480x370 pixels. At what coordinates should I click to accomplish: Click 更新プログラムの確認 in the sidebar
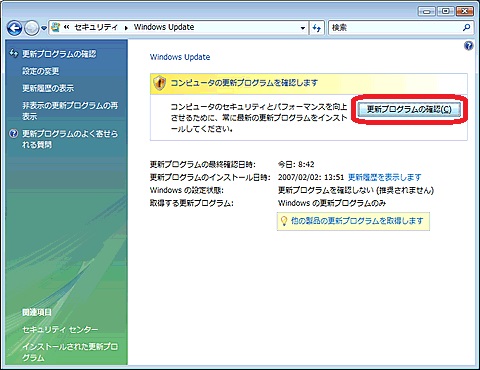point(59,54)
